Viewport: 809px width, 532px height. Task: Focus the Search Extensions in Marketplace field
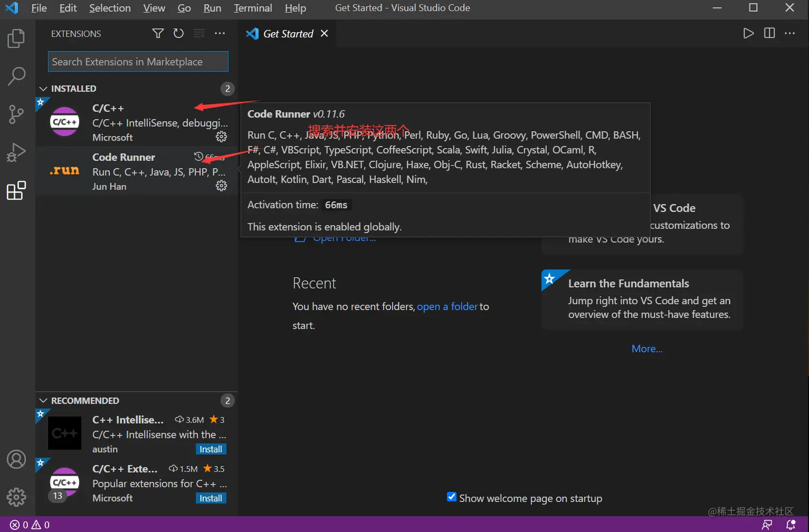click(x=138, y=61)
